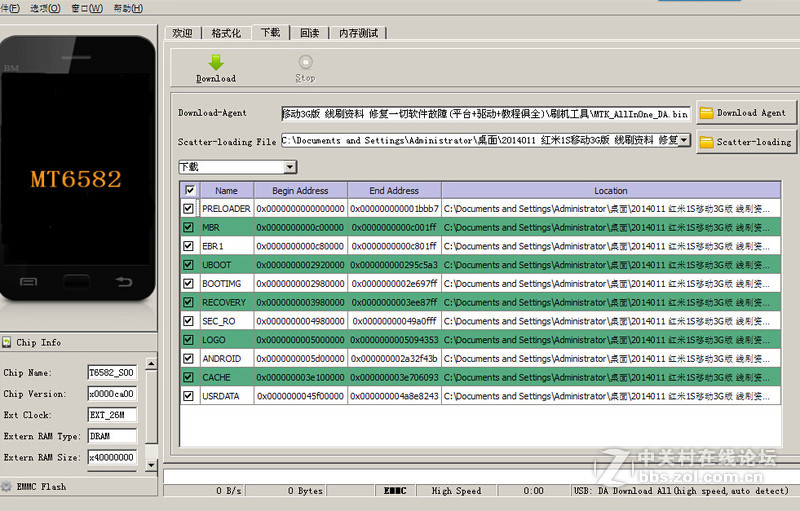Click CACHE end address 0x000000003e706093

pyautogui.click(x=394, y=377)
